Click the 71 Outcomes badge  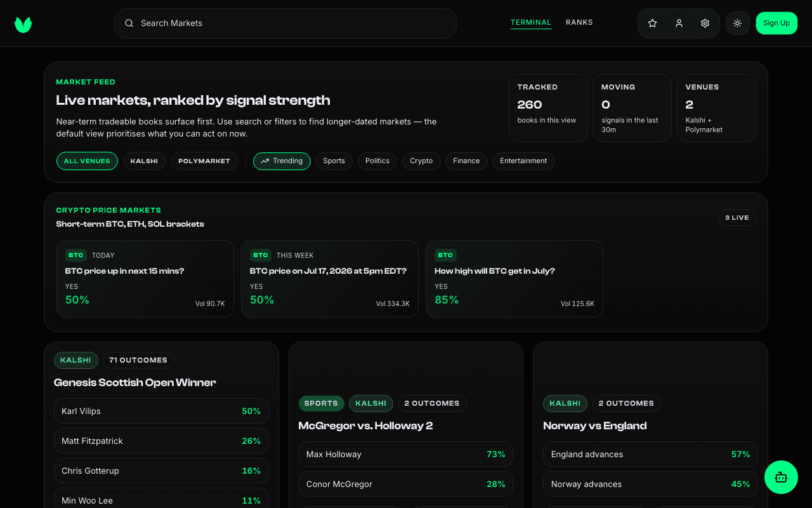click(x=138, y=360)
